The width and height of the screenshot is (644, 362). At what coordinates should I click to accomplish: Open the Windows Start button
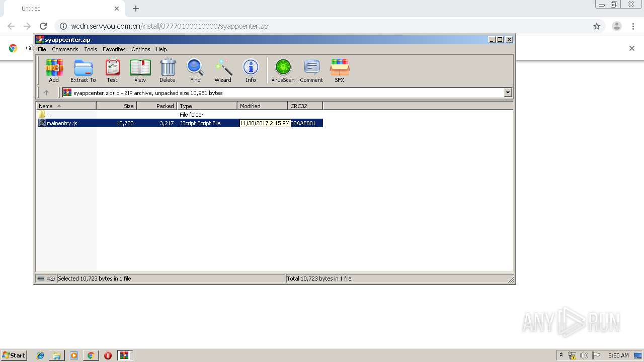[x=14, y=355]
